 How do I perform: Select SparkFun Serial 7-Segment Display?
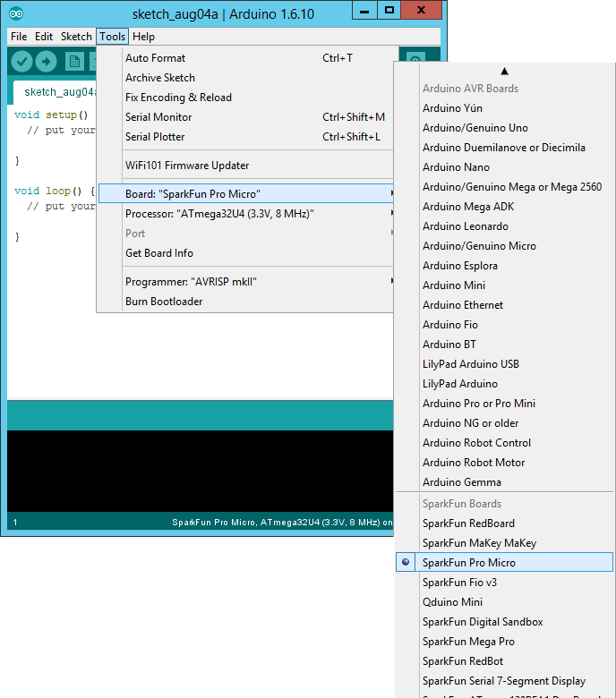point(504,681)
